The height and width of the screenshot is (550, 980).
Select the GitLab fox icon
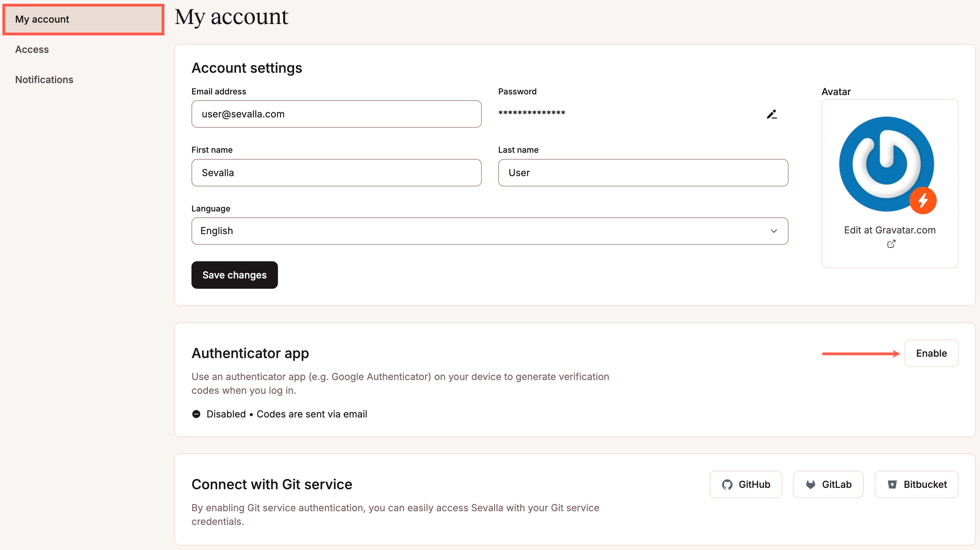[x=811, y=484]
